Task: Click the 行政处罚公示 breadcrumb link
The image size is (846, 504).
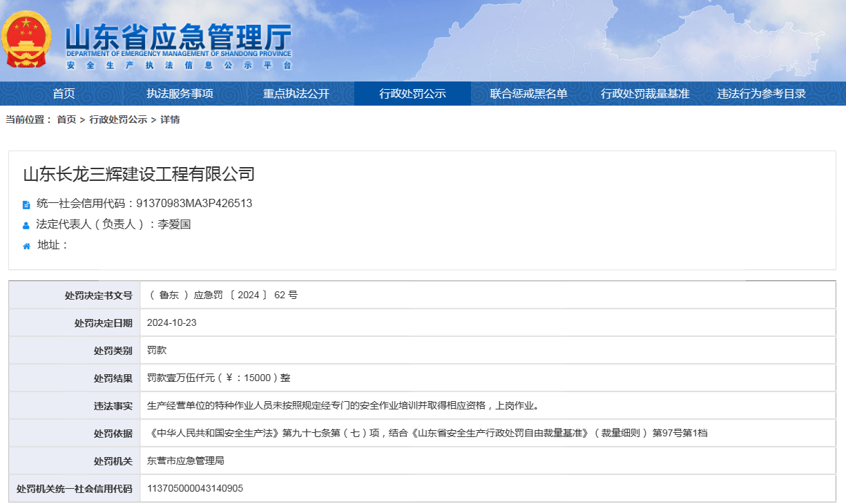Action: pyautogui.click(x=118, y=119)
